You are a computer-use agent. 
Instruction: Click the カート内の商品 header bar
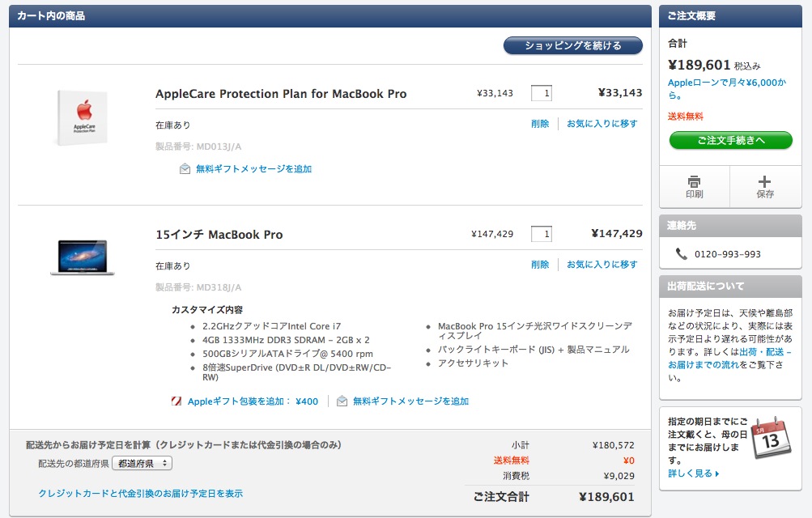[329, 16]
